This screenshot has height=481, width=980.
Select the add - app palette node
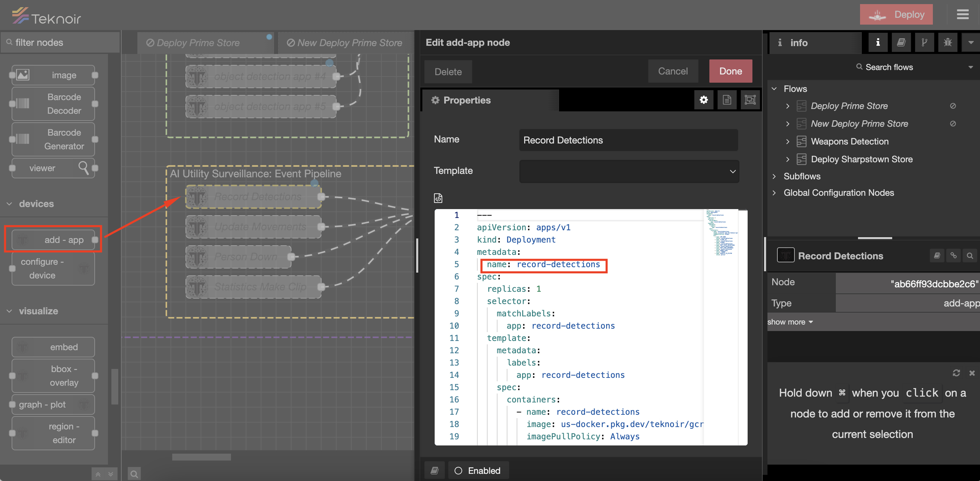[53, 239]
